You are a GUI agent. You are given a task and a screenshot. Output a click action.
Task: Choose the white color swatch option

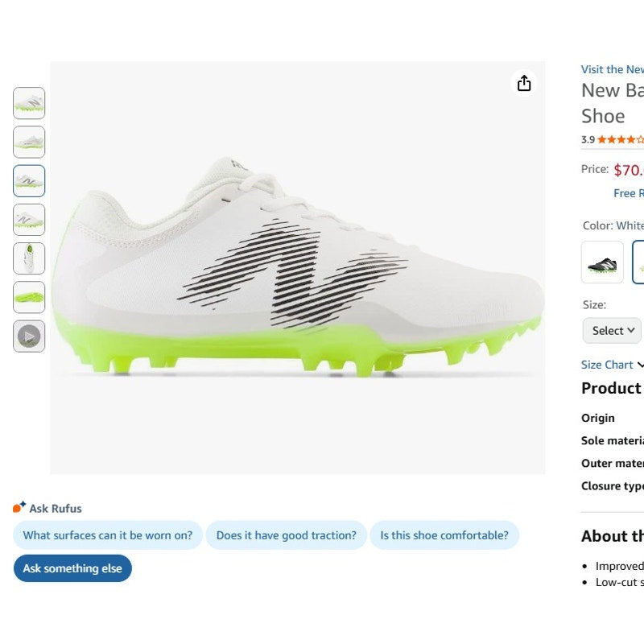pyautogui.click(x=638, y=262)
